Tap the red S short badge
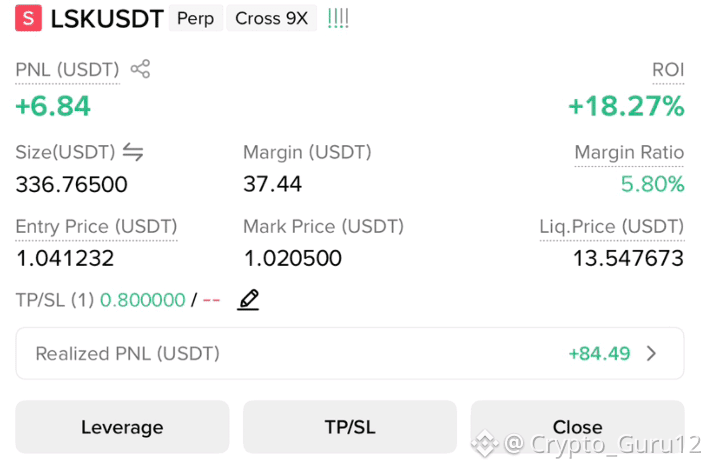Screen dimensions: 709x469 [x=28, y=18]
